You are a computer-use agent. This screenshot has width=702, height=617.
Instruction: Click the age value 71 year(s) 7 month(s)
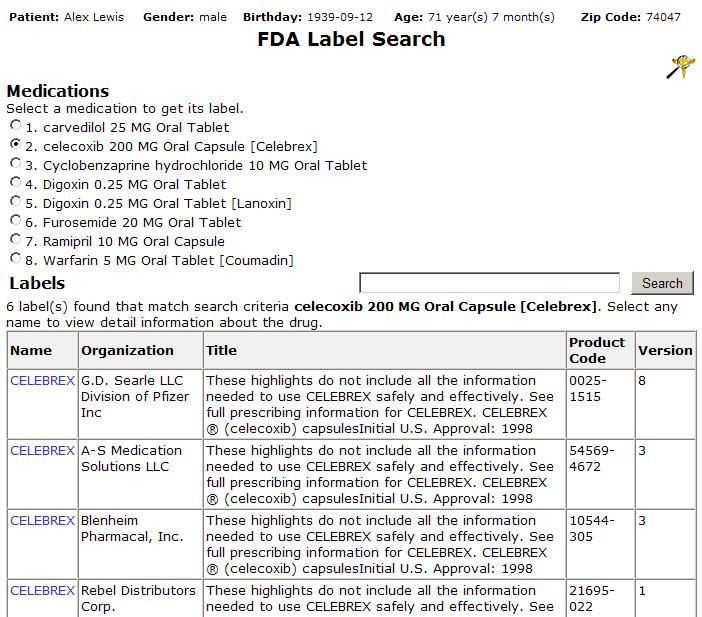(491, 17)
